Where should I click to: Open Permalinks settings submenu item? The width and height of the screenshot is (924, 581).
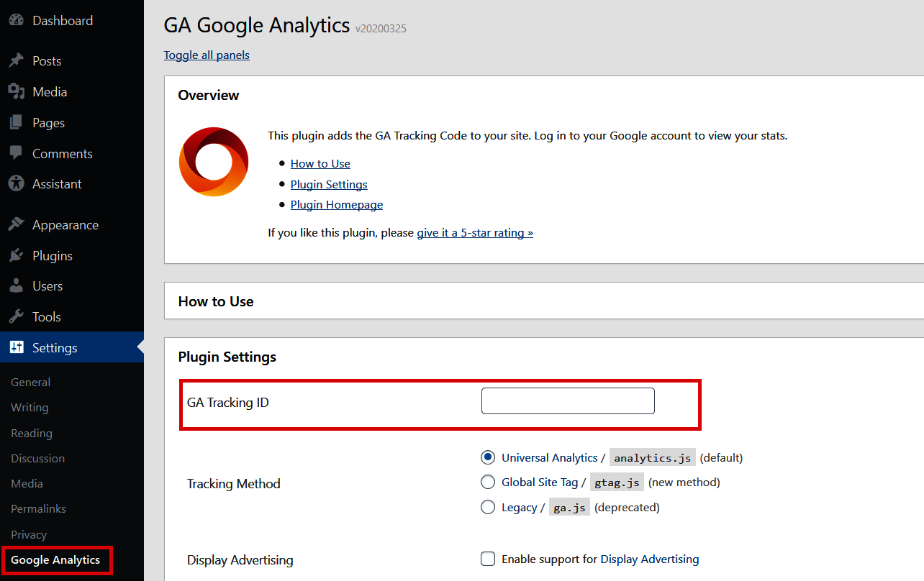(38, 509)
